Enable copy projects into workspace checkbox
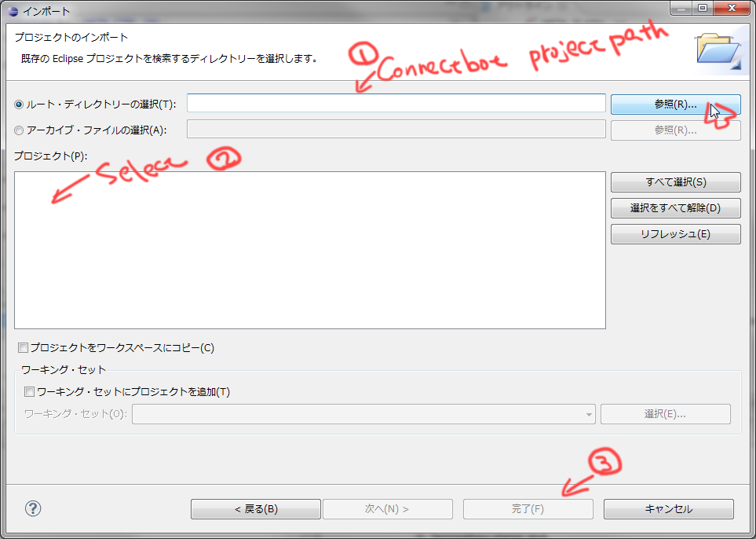 coord(23,347)
